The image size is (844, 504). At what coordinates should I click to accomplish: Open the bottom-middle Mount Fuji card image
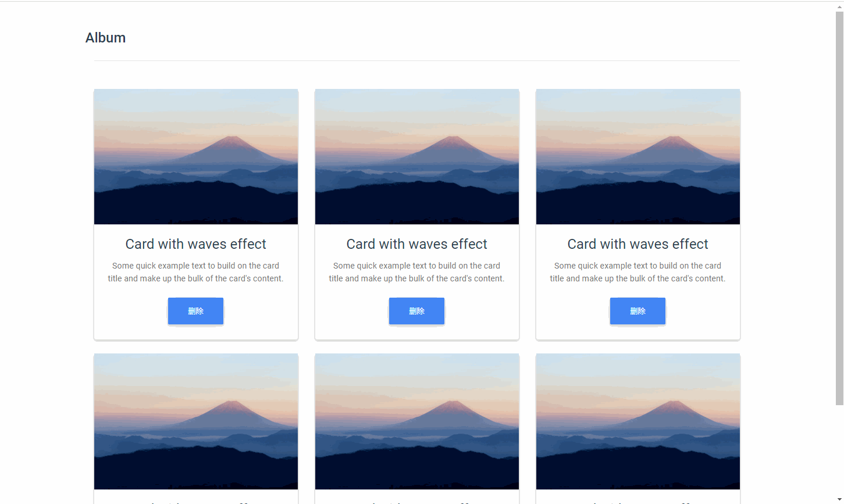coord(417,421)
